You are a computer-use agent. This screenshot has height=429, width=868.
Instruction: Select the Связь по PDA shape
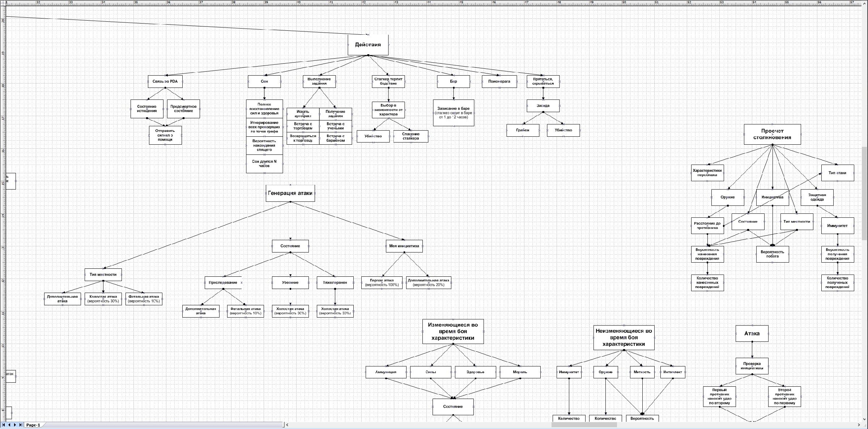point(165,81)
